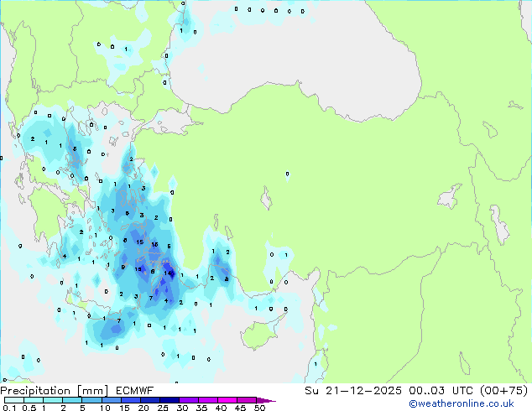
Task: Click the 40–45 mm magenta swatch
Action: (227, 400)
